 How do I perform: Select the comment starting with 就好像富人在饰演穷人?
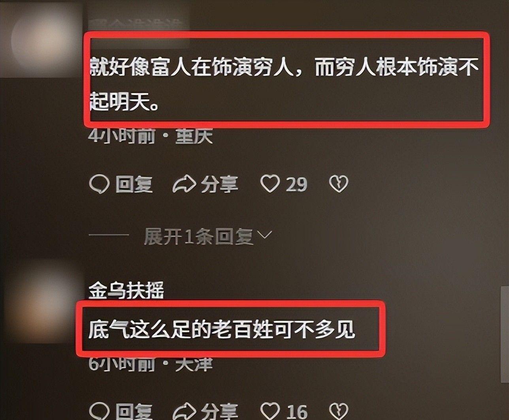click(283, 82)
